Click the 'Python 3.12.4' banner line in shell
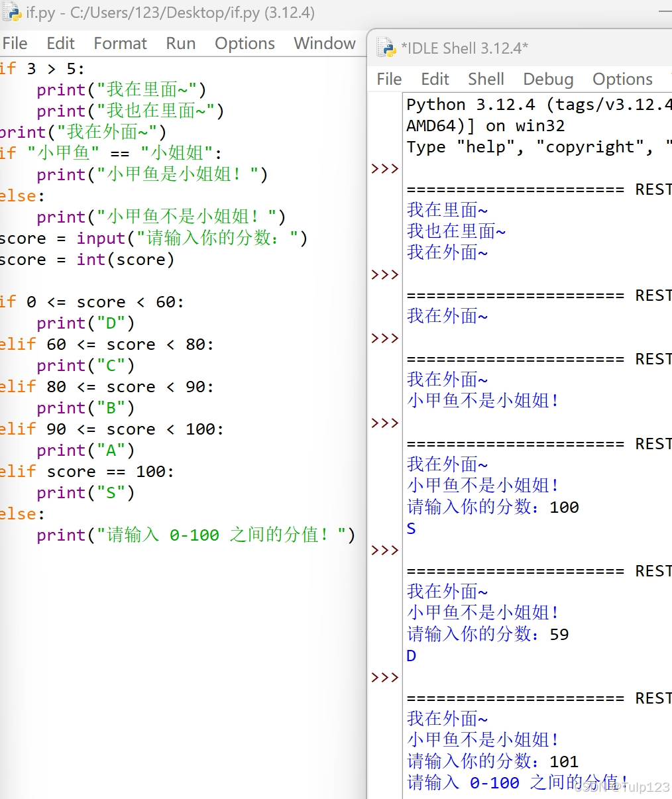Image resolution: width=672 pixels, height=799 pixels. (x=539, y=105)
